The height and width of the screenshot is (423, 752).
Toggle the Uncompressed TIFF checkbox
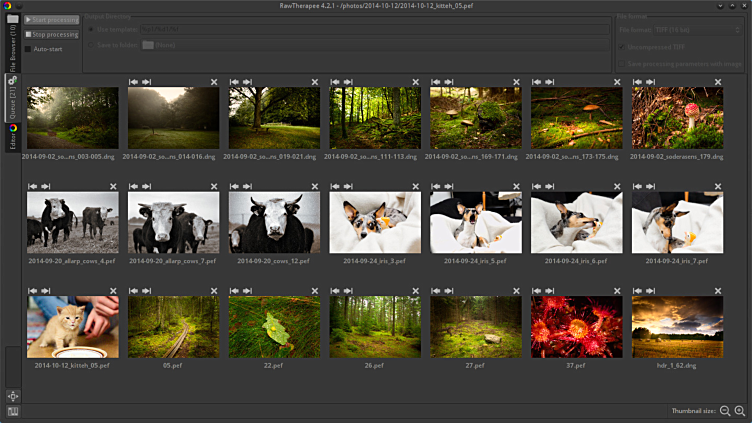(622, 47)
